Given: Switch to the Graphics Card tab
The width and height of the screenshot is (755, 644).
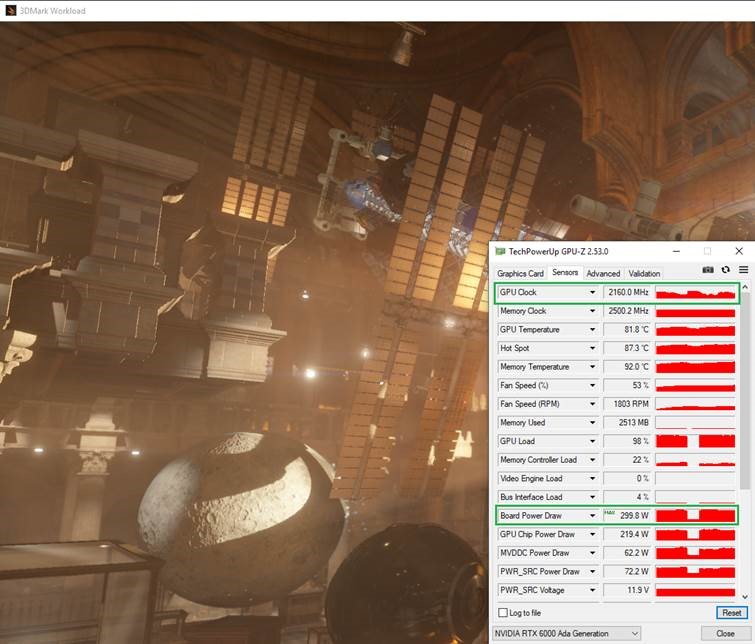Looking at the screenshot, I should [x=520, y=274].
